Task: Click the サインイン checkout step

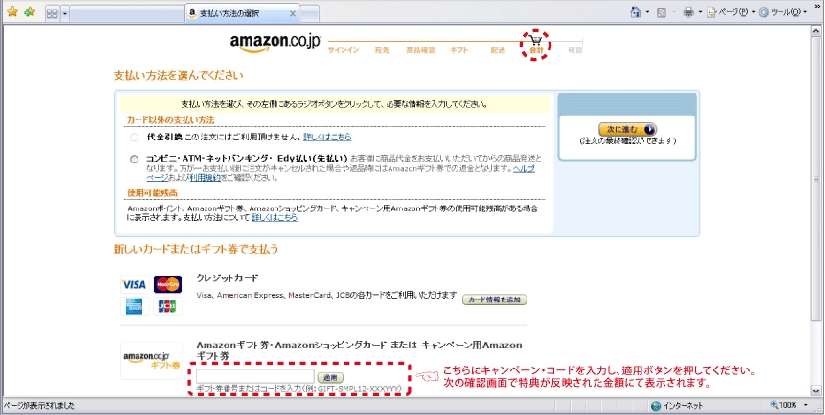Action: (343, 50)
